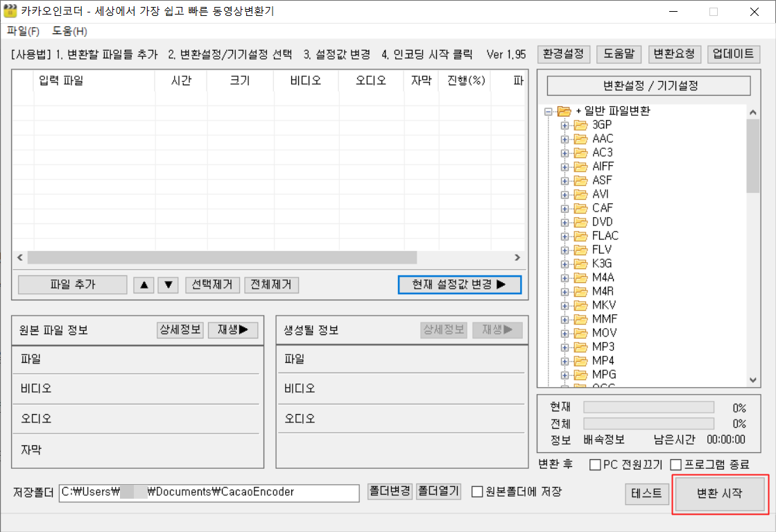Open 환경설정 settings
776x532 pixels.
pyautogui.click(x=564, y=54)
